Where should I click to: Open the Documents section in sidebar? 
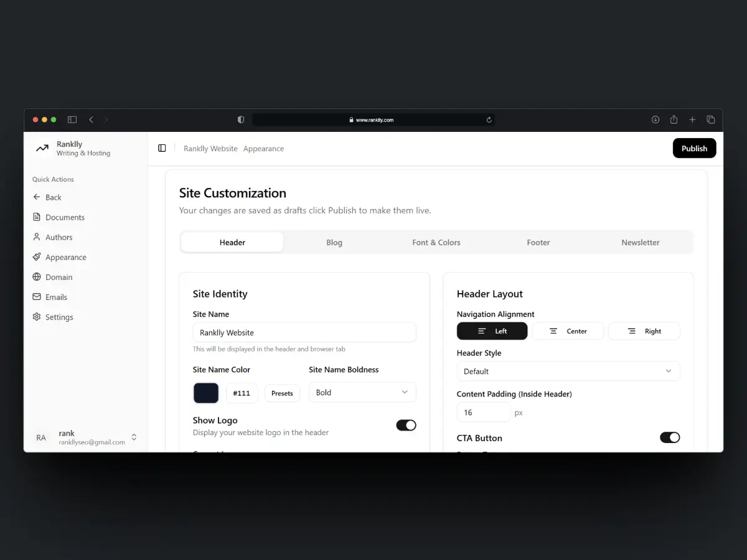click(64, 217)
